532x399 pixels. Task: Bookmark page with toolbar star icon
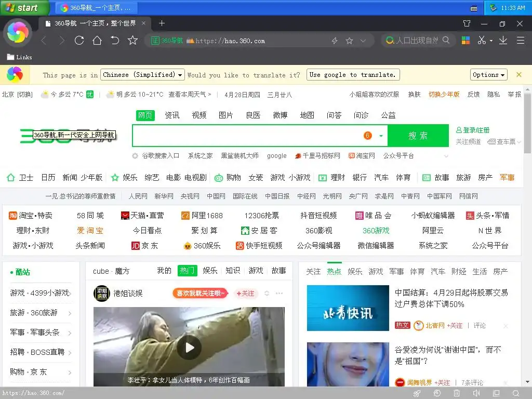click(132, 41)
